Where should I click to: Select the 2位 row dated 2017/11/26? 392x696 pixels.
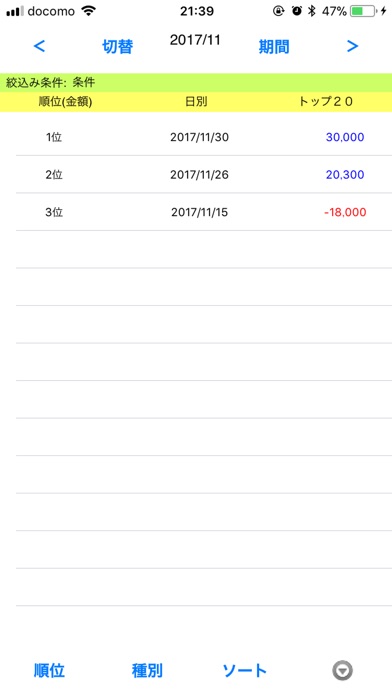point(204,174)
